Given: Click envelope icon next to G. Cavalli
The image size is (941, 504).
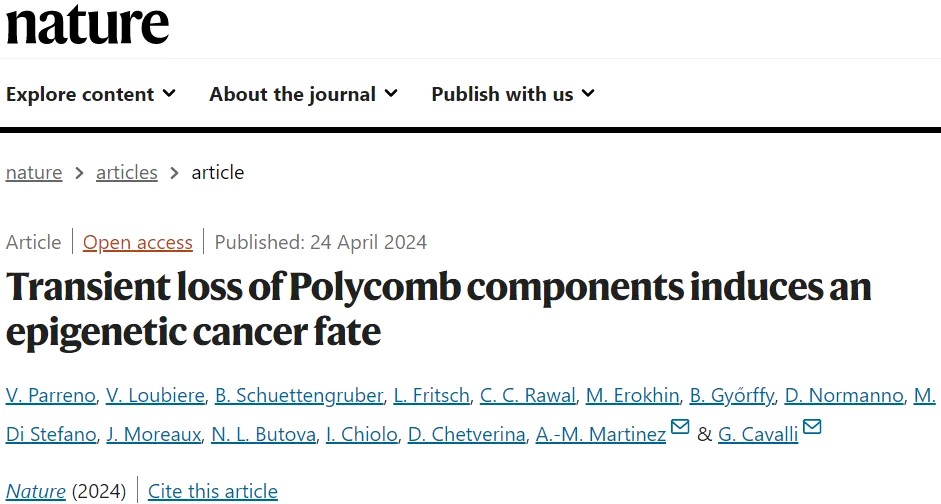Looking at the screenshot, I should coord(812,427).
